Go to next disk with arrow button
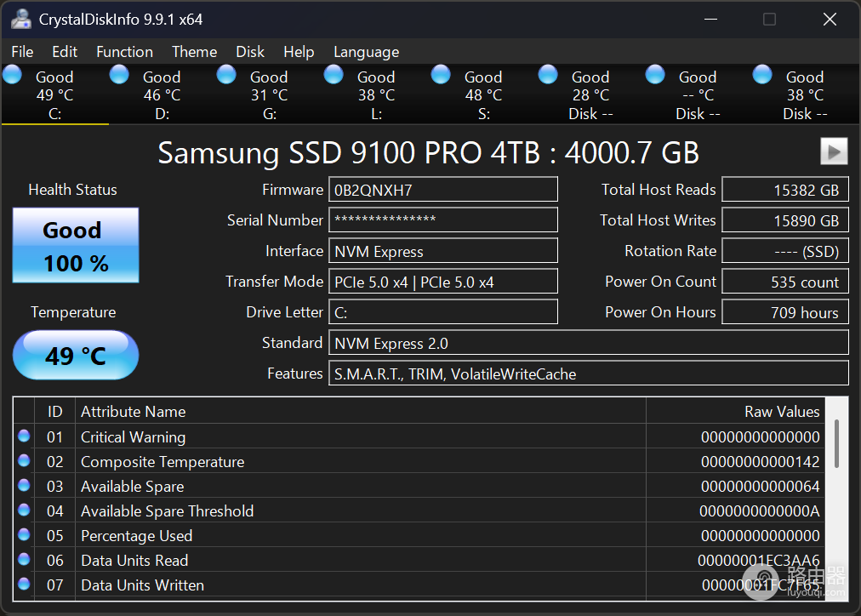Viewport: 861px width, 616px height. 834,151
